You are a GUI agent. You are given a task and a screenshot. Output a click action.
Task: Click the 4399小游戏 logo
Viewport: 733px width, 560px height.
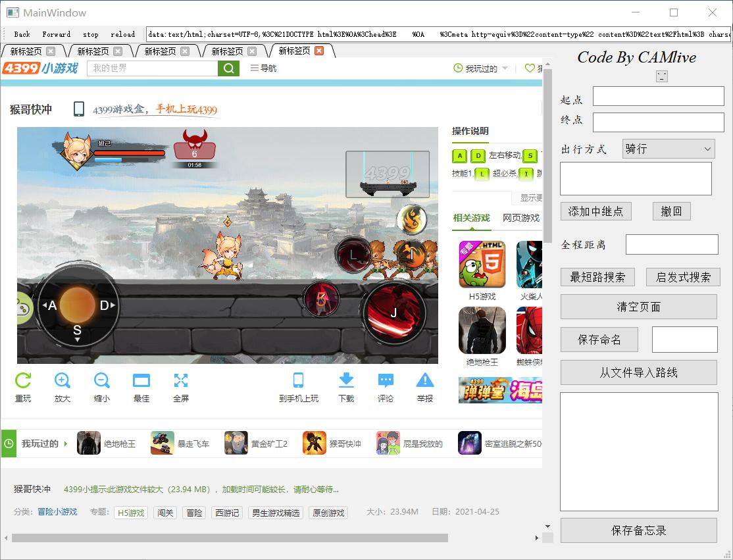point(40,68)
